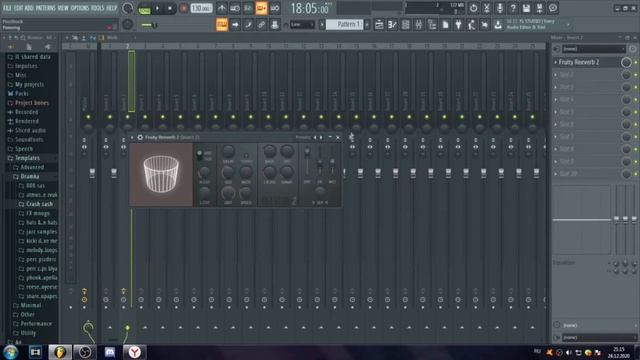The width and height of the screenshot is (640, 360).
Task: Open the ADD menu
Action: 29,8
